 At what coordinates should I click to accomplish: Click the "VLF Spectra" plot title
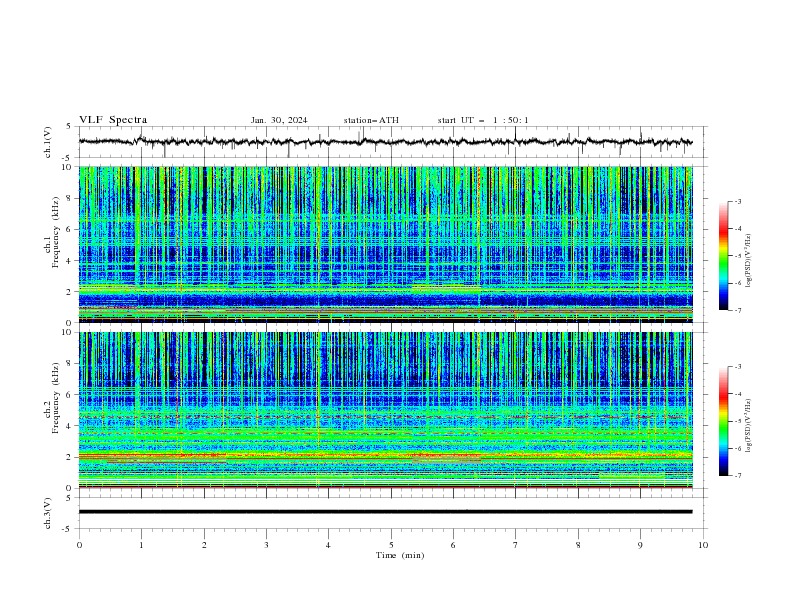(113, 120)
